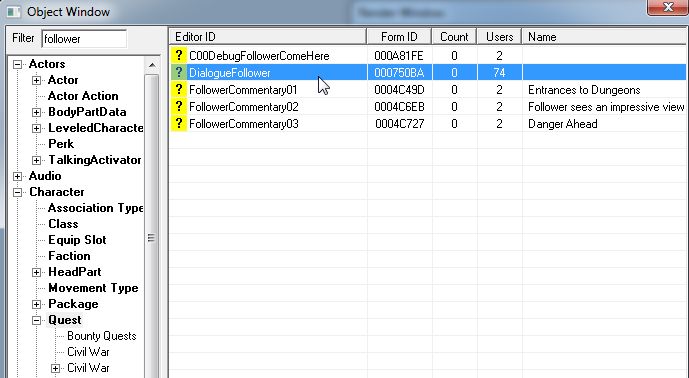Click Form ID 0004C727

(399, 124)
